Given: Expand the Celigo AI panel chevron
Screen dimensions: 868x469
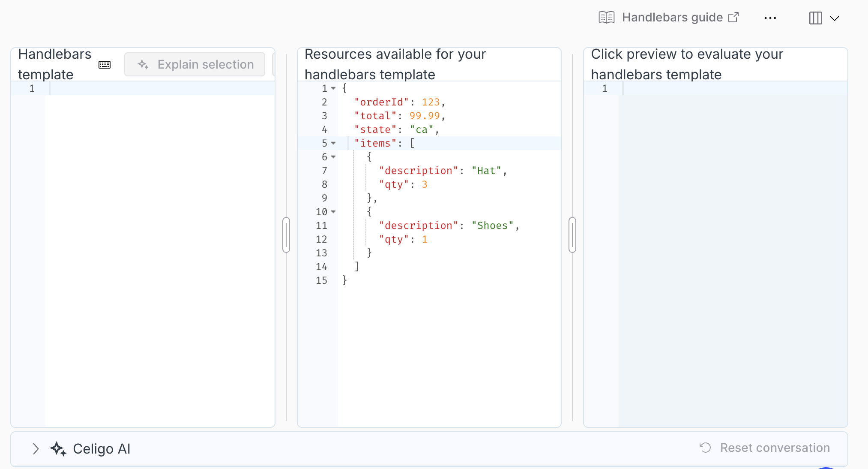Looking at the screenshot, I should [x=36, y=449].
